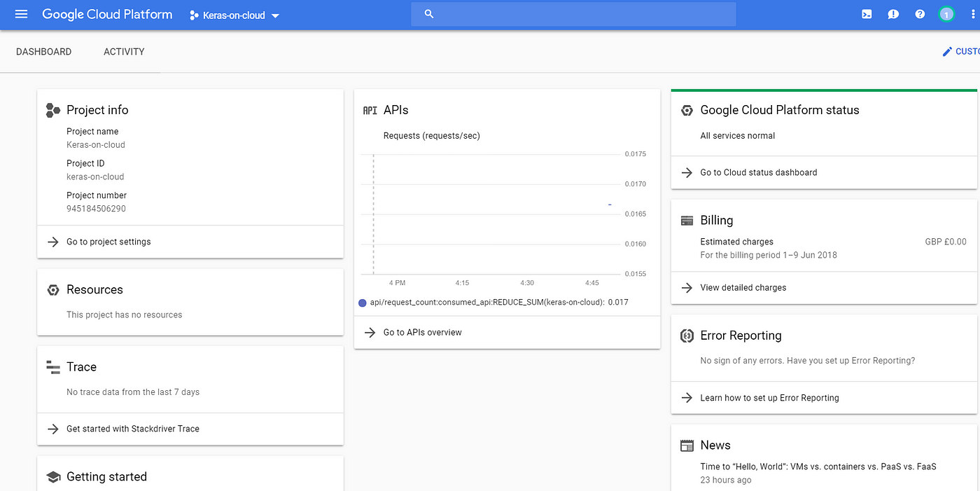Open the Hello World VMs vs containers news item
The image size is (980, 491).
818,466
